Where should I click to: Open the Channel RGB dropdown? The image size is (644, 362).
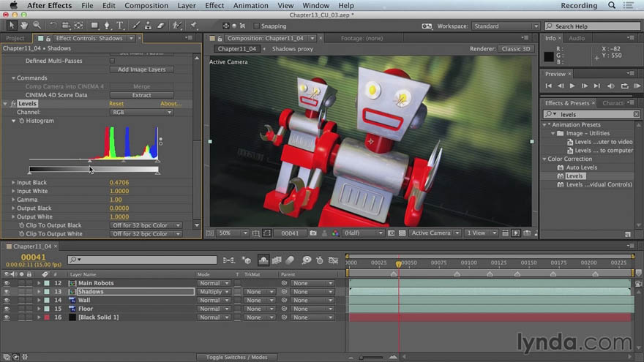[142, 112]
